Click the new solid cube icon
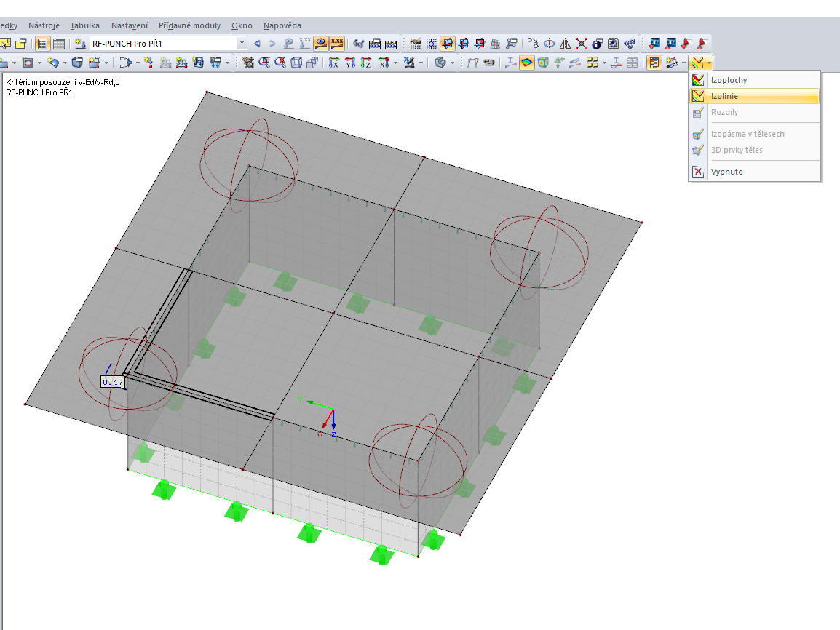 click(77, 63)
